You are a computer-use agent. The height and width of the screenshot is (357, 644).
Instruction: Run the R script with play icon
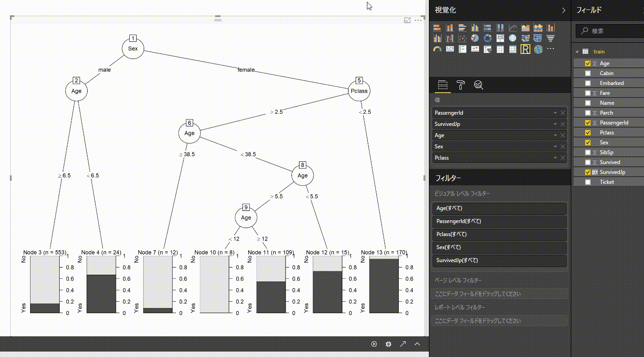[x=374, y=344]
